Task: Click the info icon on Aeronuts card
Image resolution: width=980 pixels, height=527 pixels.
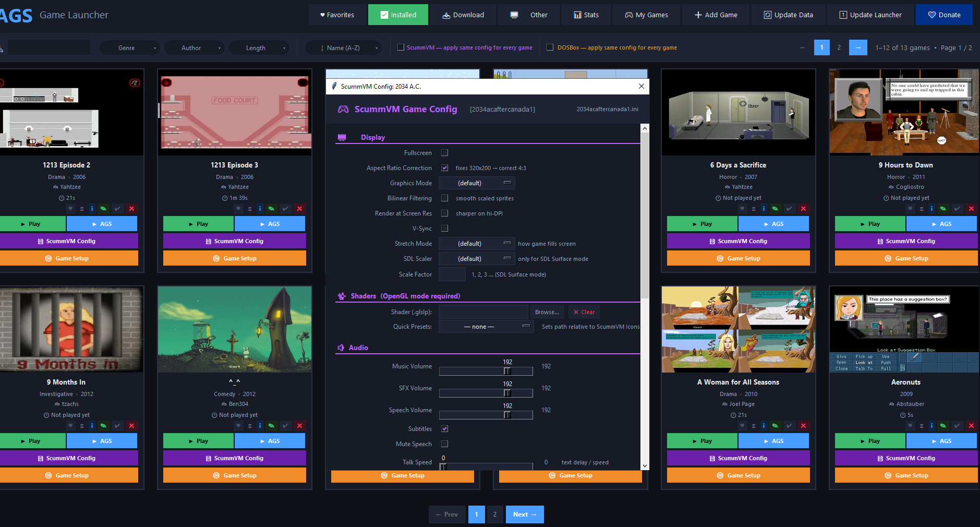Action: pos(932,426)
